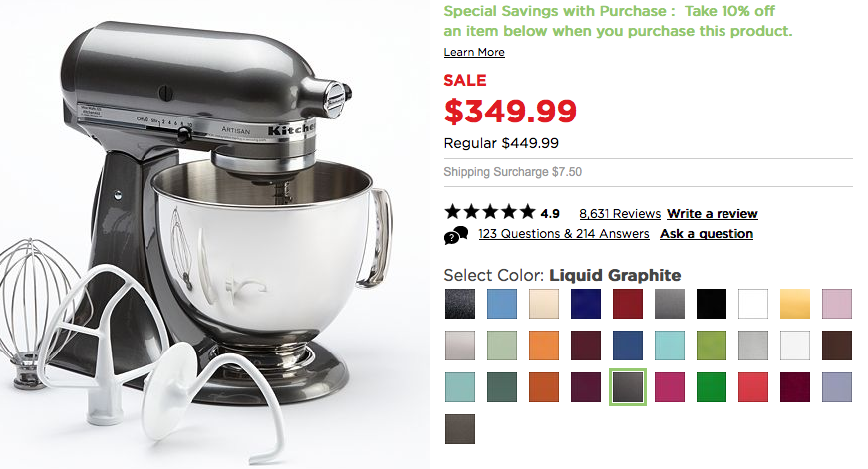The height and width of the screenshot is (469, 868).
Task: Pick the yellow color swatch
Action: (795, 304)
